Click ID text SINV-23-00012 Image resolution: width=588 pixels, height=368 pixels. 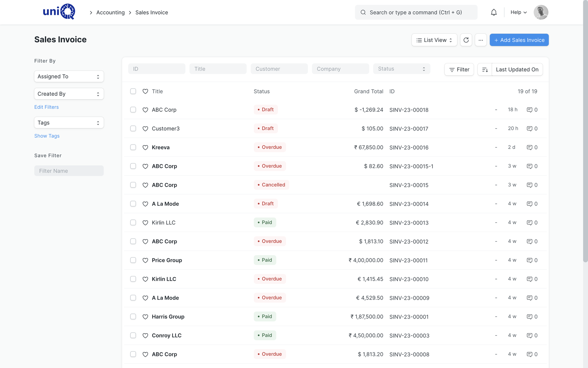pos(409,241)
